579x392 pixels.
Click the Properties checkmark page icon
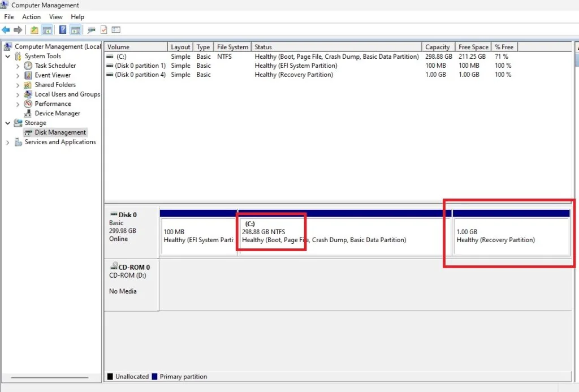(104, 30)
